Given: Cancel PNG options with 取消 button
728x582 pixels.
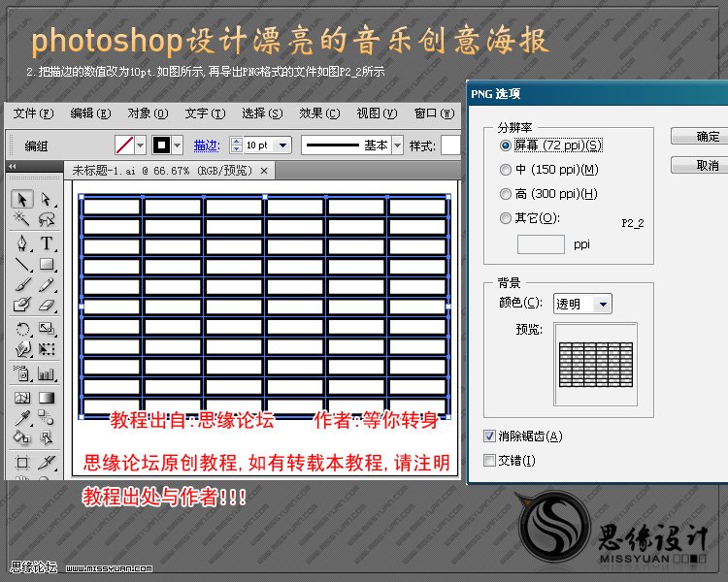Looking at the screenshot, I should pos(700,165).
